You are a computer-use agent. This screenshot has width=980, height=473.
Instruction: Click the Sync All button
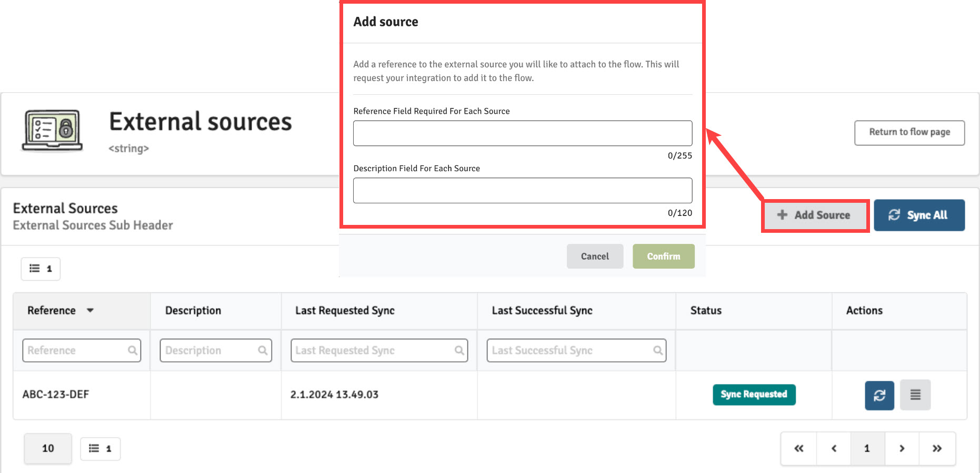919,215
